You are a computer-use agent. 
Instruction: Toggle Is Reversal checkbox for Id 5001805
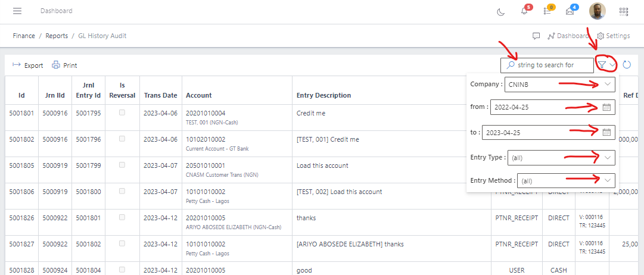click(x=122, y=165)
